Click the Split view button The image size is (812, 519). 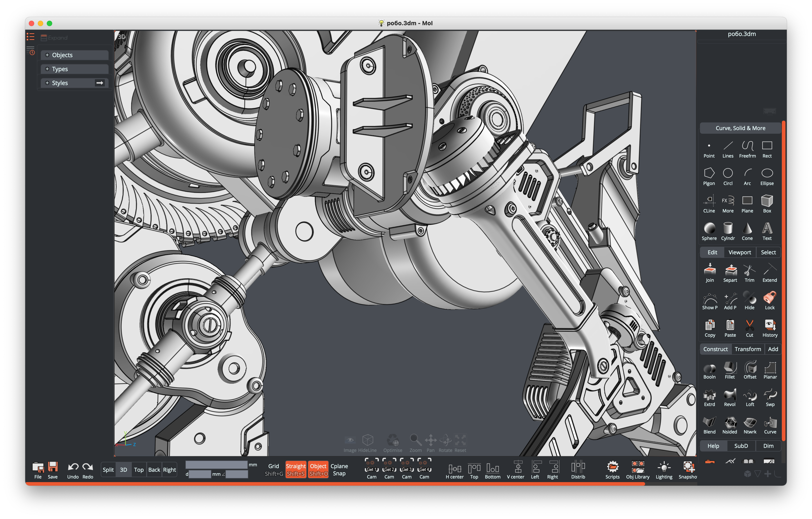tap(108, 469)
